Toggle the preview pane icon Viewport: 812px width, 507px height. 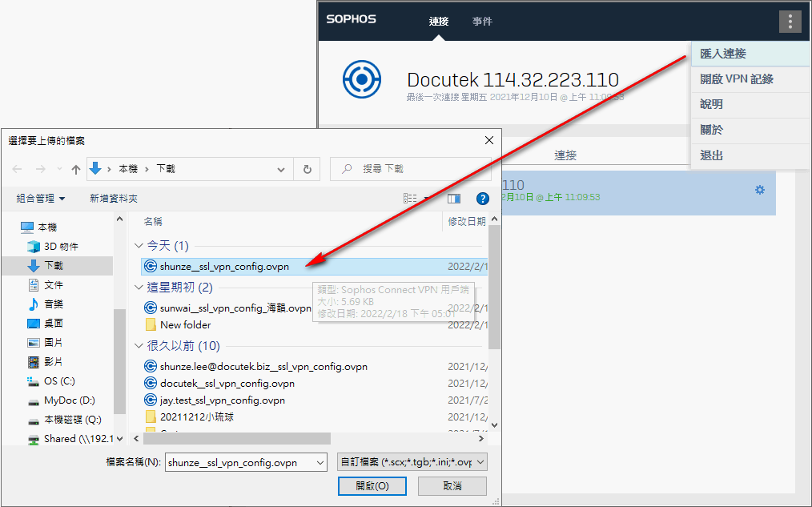coord(454,199)
